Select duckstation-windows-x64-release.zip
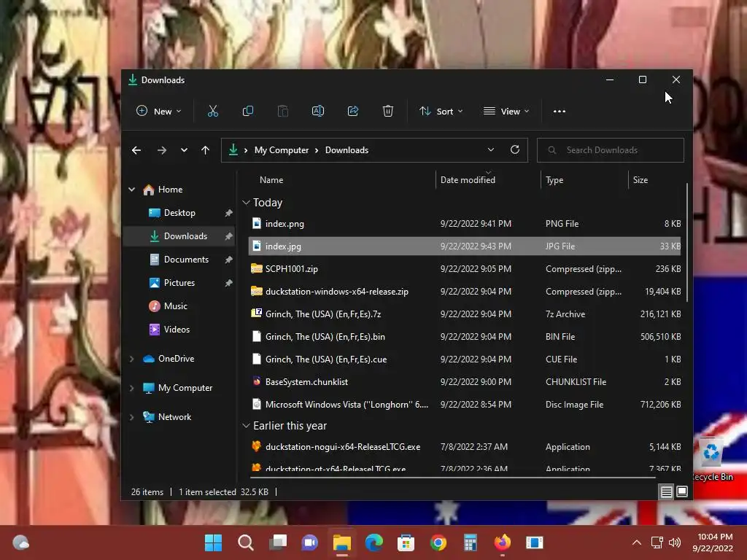This screenshot has height=560, width=747. (x=465, y=292)
